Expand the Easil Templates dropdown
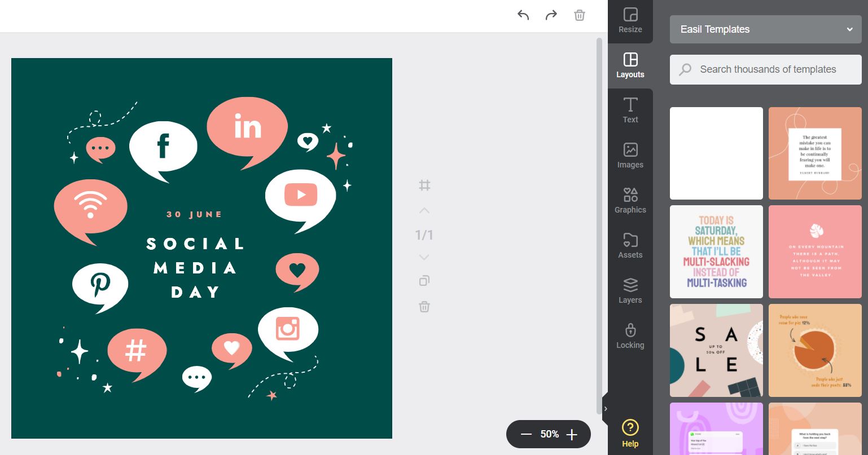This screenshot has width=868, height=455. pos(765,29)
